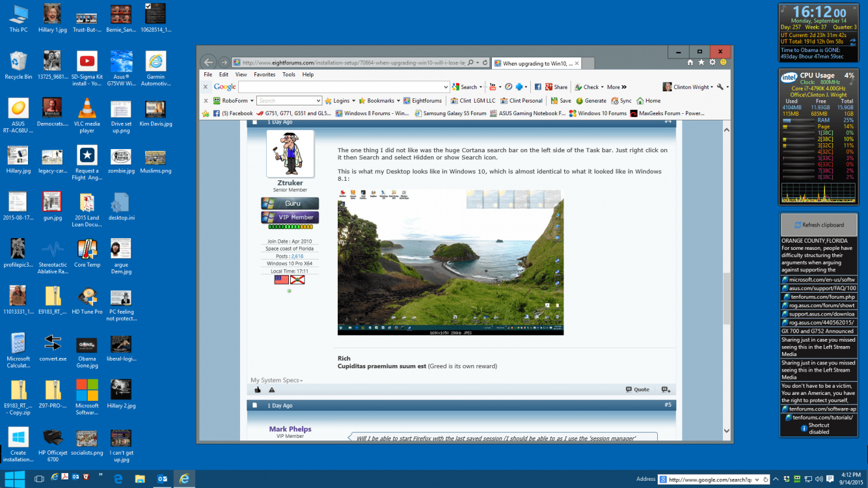Open the Tools menu
This screenshot has height=488, width=868.
pos(289,75)
